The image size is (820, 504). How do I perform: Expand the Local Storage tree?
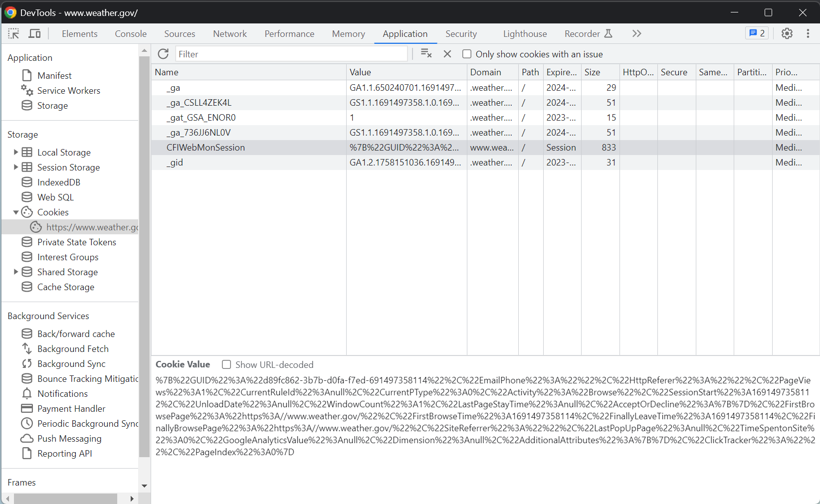15,152
